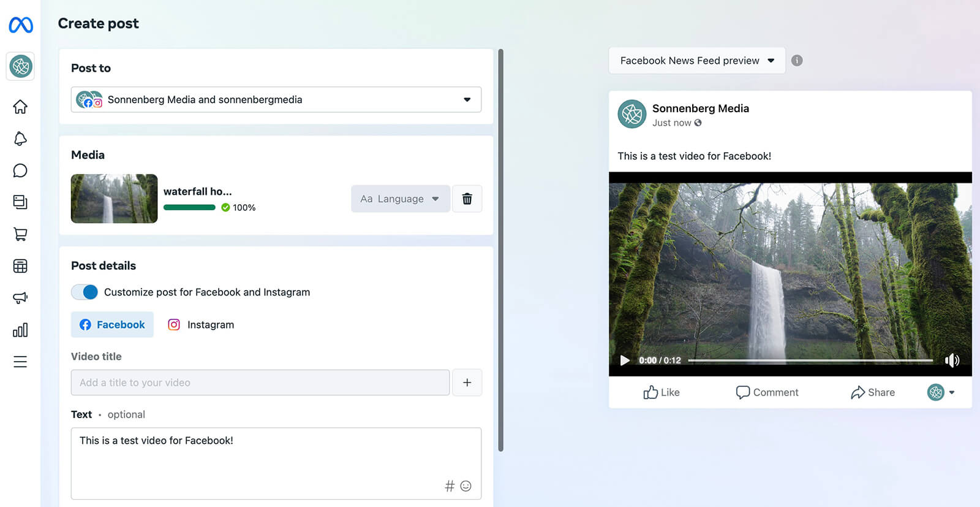Click 'Just now' timestamp in preview
This screenshot has width=980, height=507.
671,123
